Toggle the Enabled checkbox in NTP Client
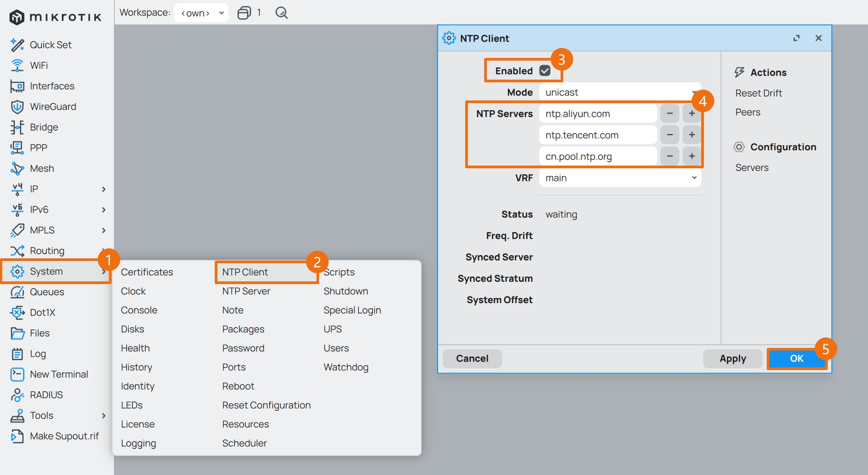 545,71
